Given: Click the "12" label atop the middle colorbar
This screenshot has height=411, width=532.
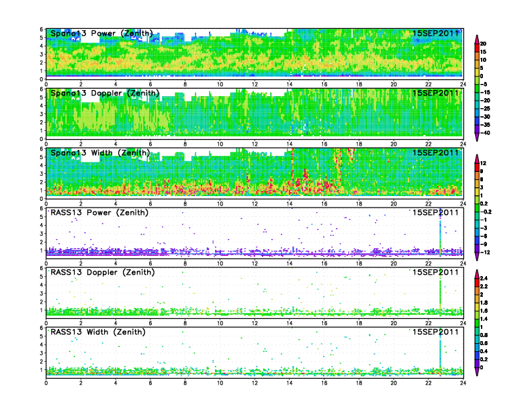Looking at the screenshot, I should 483,163.
